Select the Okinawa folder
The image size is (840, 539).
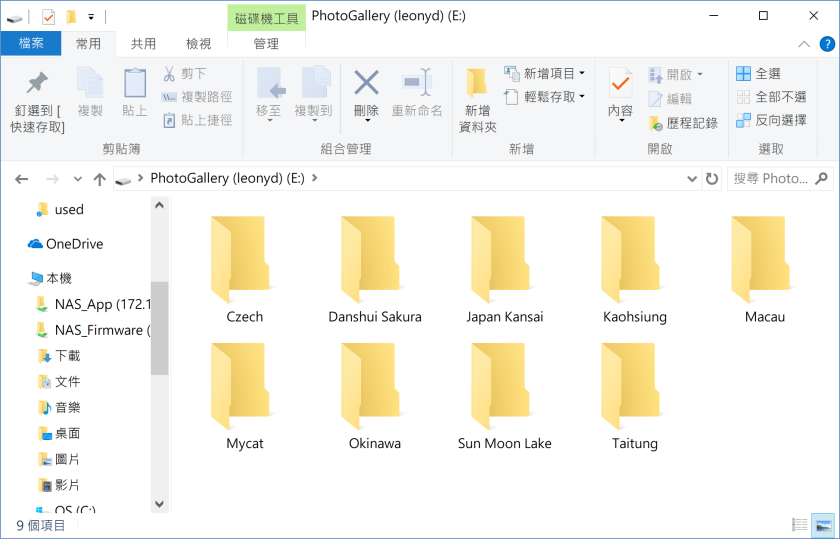click(x=374, y=398)
